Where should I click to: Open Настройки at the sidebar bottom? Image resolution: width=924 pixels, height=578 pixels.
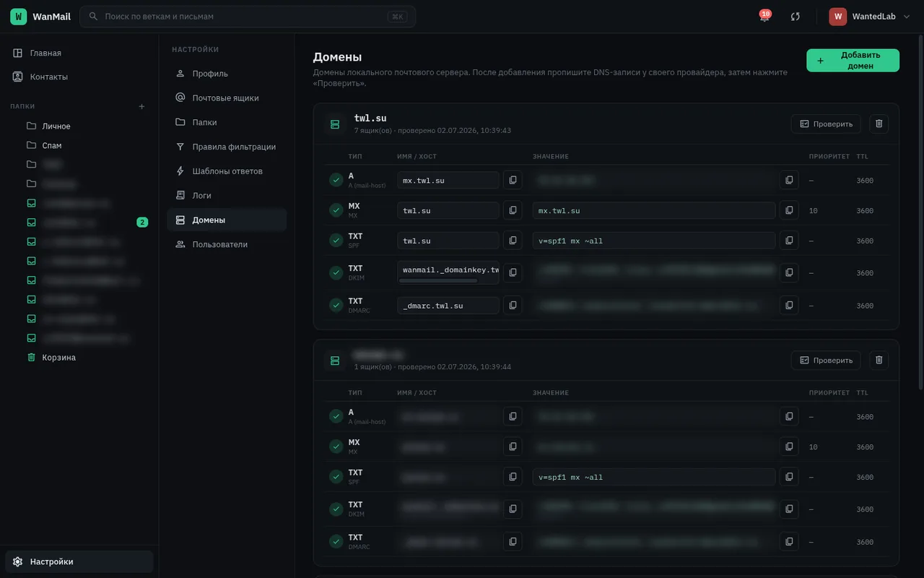click(x=79, y=561)
